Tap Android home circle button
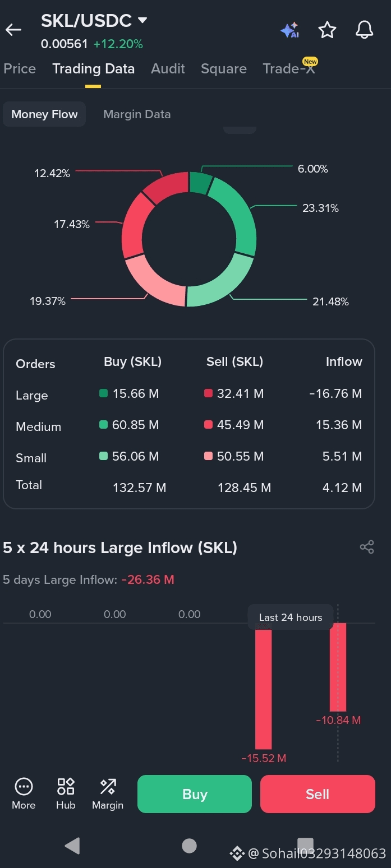Screen dimensions: 391x868 point(190,846)
